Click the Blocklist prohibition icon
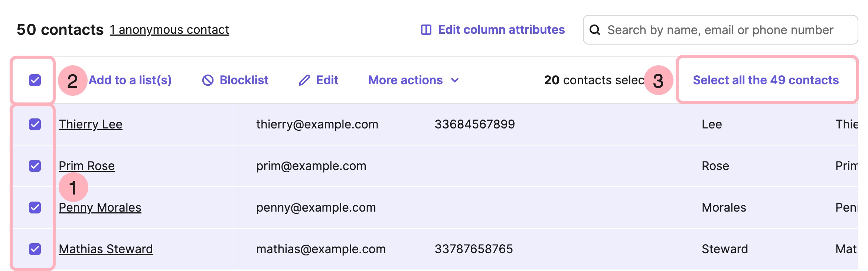This screenshot has height=271, width=868. tap(207, 79)
